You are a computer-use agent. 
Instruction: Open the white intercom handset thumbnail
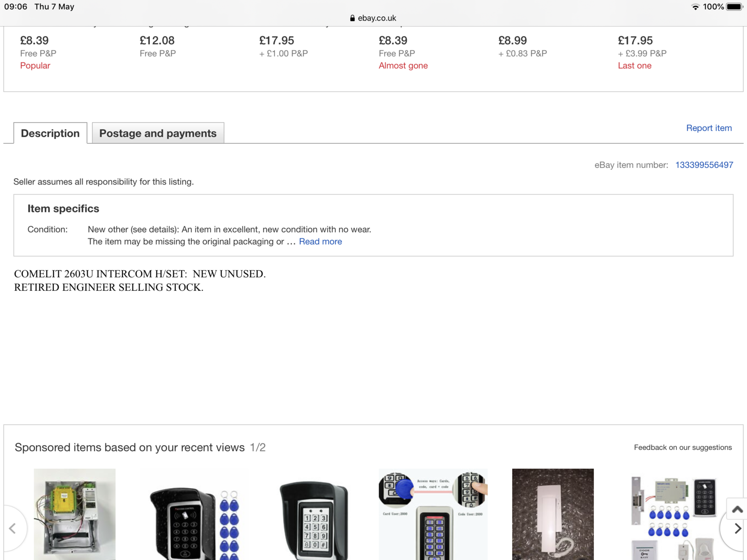(553, 513)
